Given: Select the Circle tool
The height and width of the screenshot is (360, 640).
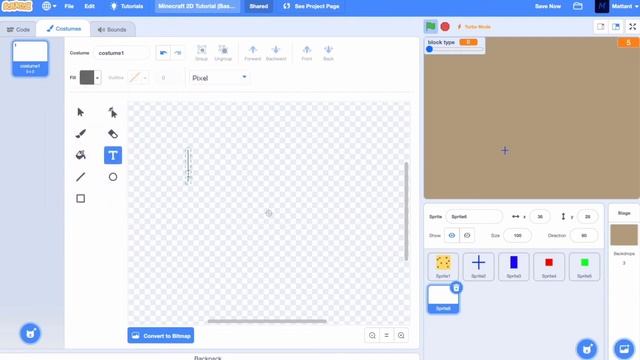Looking at the screenshot, I should [113, 177].
